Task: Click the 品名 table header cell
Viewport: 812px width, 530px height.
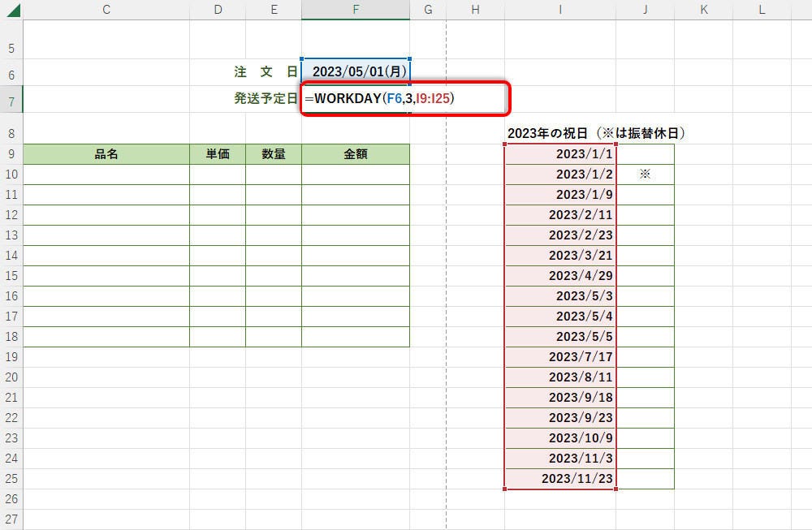Action: pyautogui.click(x=106, y=154)
